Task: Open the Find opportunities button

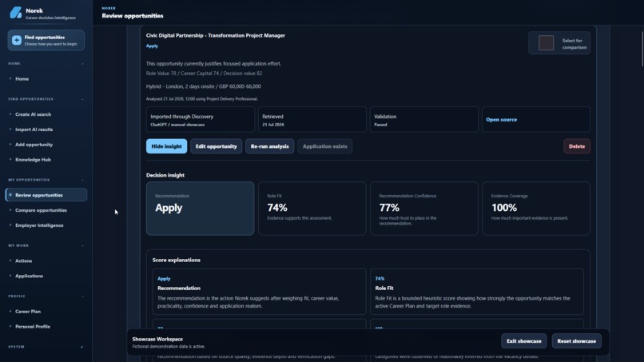Action: [46, 40]
